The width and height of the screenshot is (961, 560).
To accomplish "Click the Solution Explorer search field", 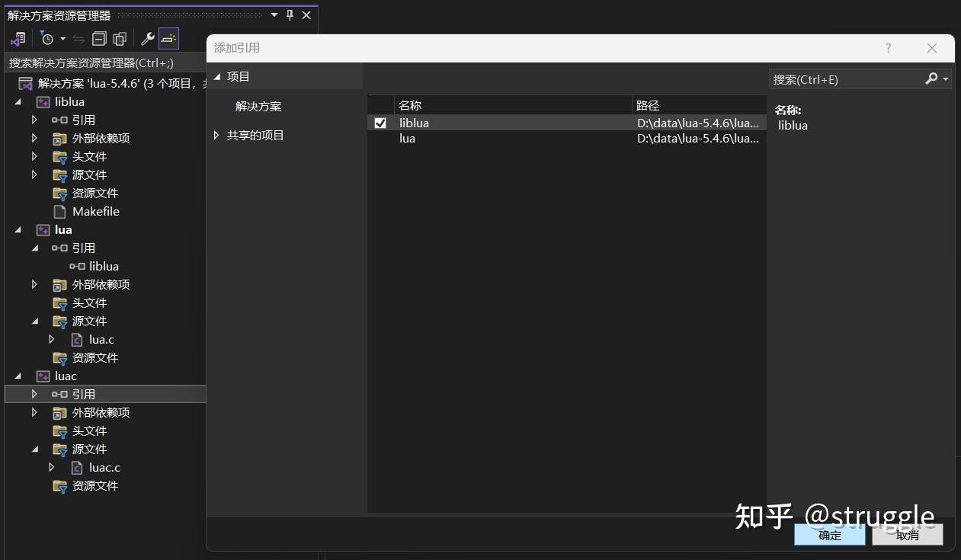I will pos(107,62).
